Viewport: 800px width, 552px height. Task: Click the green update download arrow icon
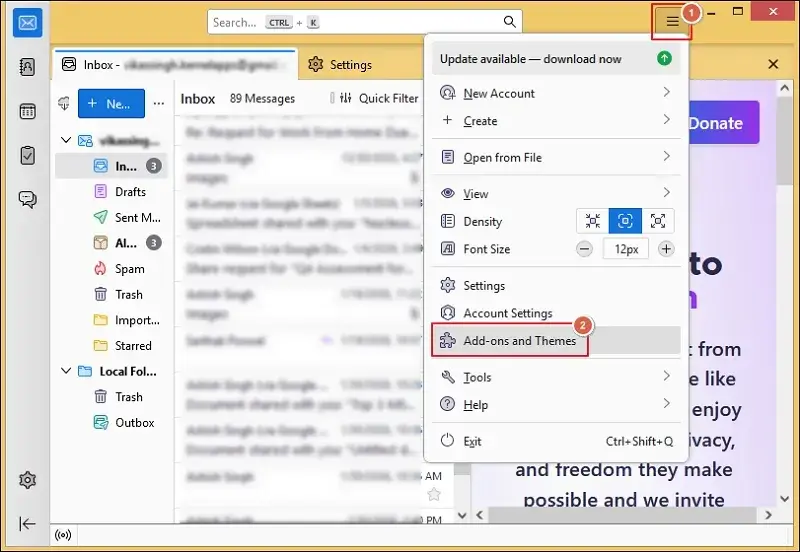click(x=664, y=59)
